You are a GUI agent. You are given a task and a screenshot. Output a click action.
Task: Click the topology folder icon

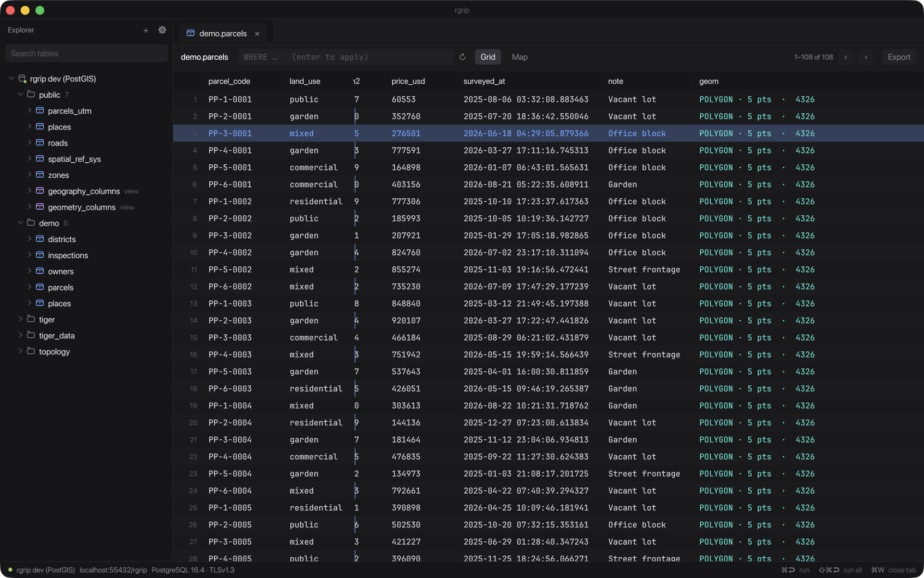tap(31, 351)
